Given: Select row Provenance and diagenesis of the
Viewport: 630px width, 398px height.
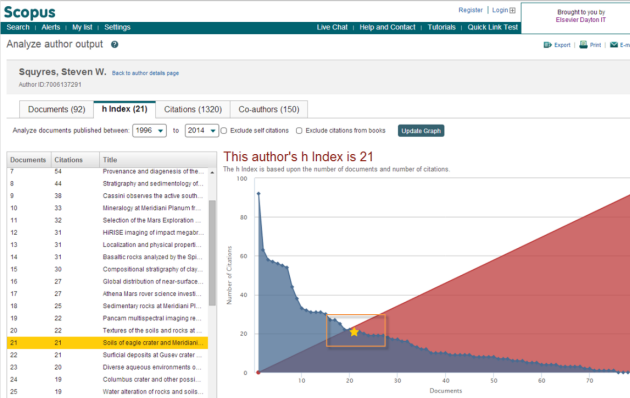Looking at the screenshot, I should coord(108,171).
